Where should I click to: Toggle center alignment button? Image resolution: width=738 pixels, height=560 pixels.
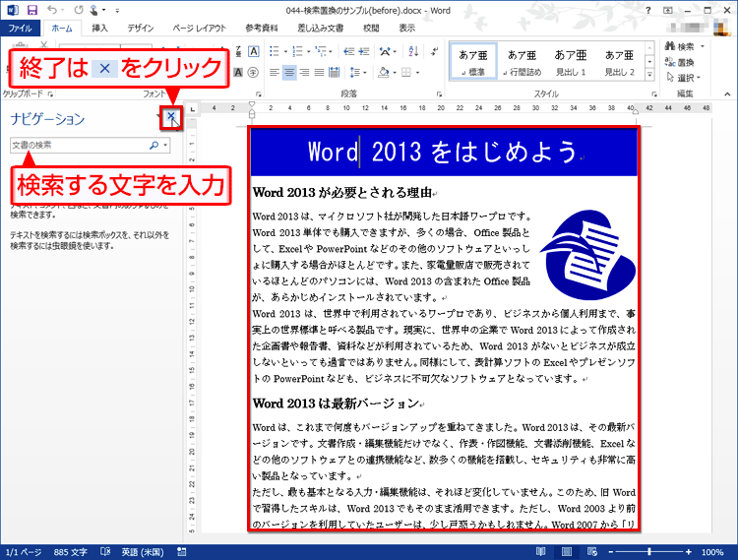coord(289,73)
